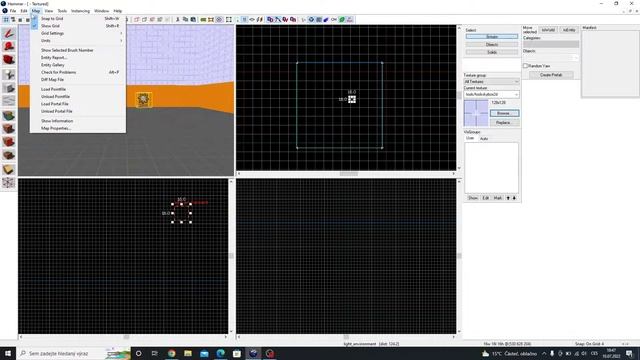
Task: Click the dashed square toolbar icon
Action: (229, 20)
